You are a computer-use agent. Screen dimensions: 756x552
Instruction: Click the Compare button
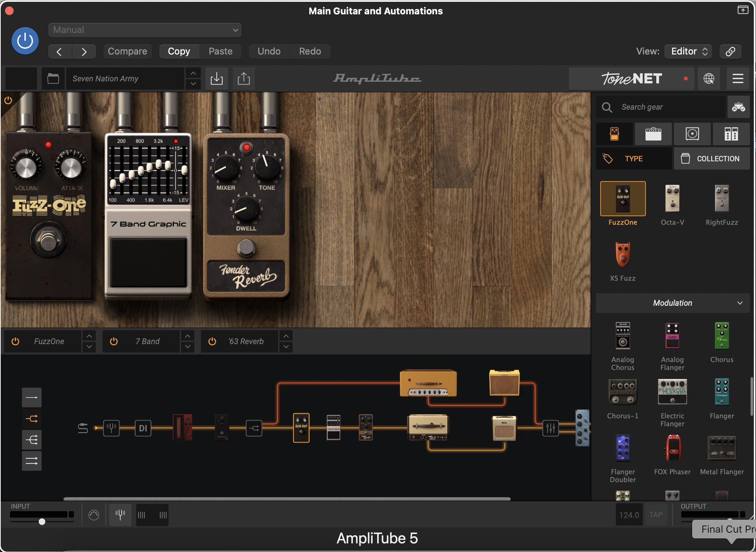tap(127, 52)
